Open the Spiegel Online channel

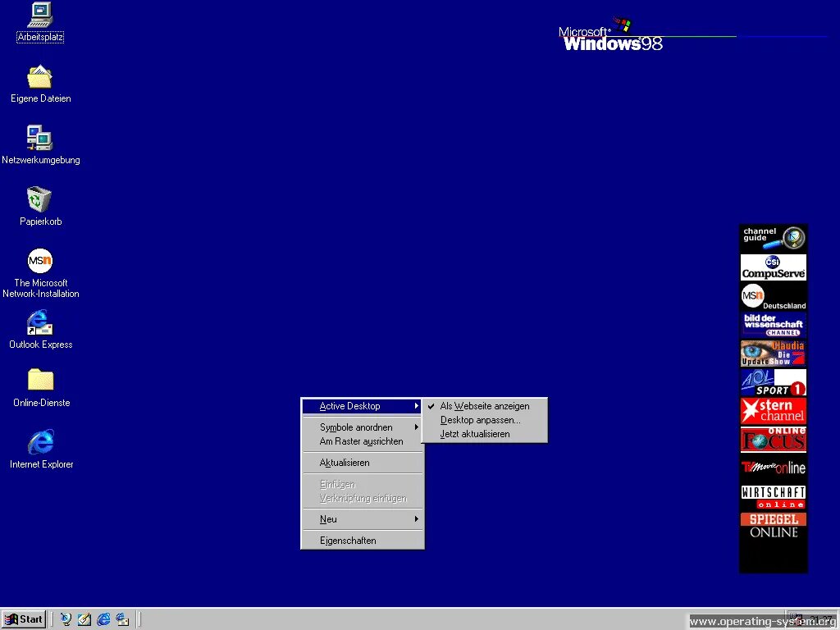pyautogui.click(x=773, y=526)
